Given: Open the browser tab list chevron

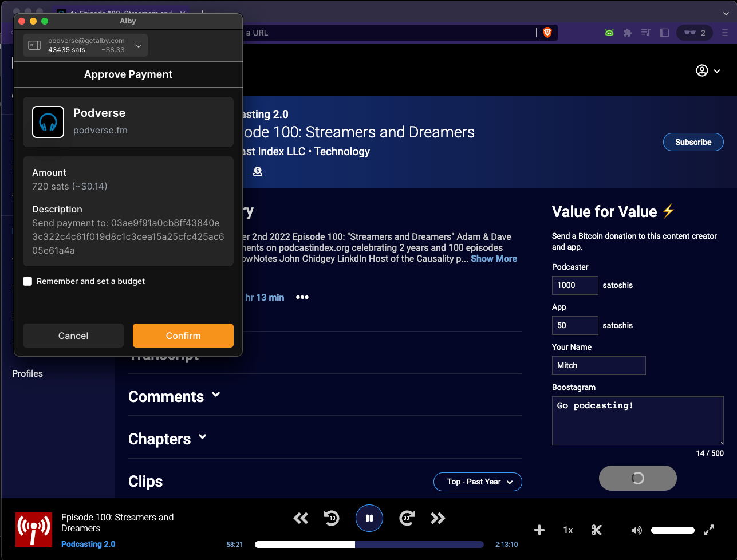Looking at the screenshot, I should click(726, 13).
